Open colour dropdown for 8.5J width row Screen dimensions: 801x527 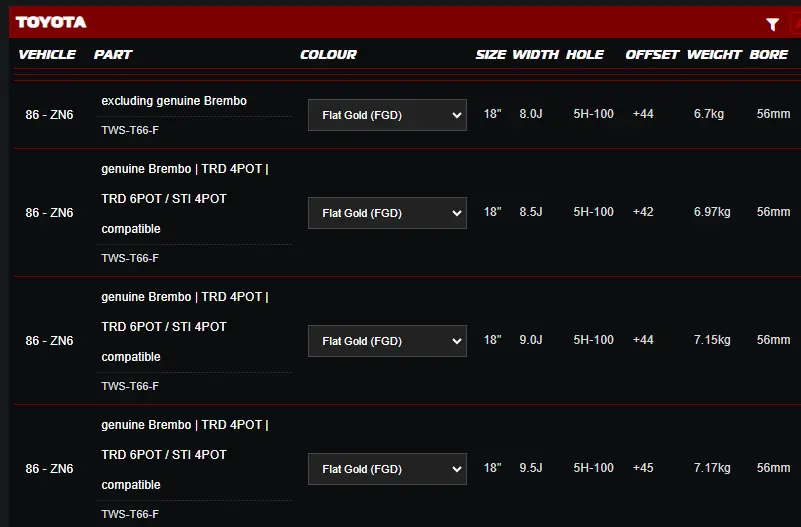[387, 213]
